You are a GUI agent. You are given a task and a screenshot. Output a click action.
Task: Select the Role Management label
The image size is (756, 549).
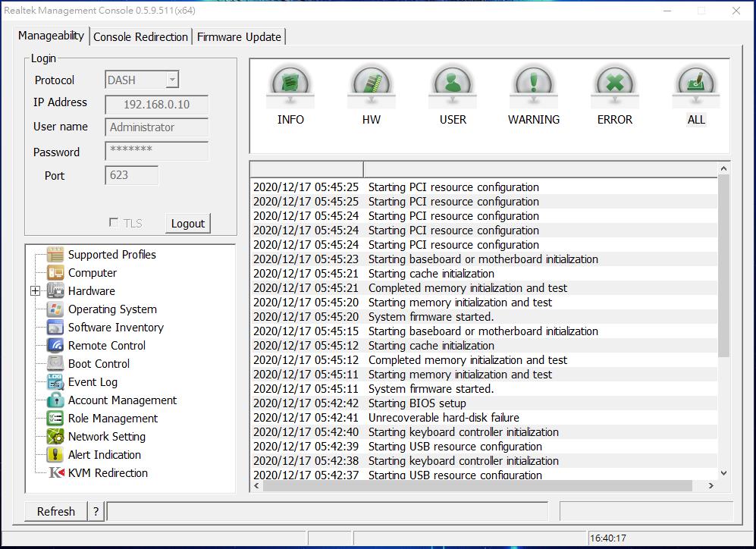coord(113,419)
